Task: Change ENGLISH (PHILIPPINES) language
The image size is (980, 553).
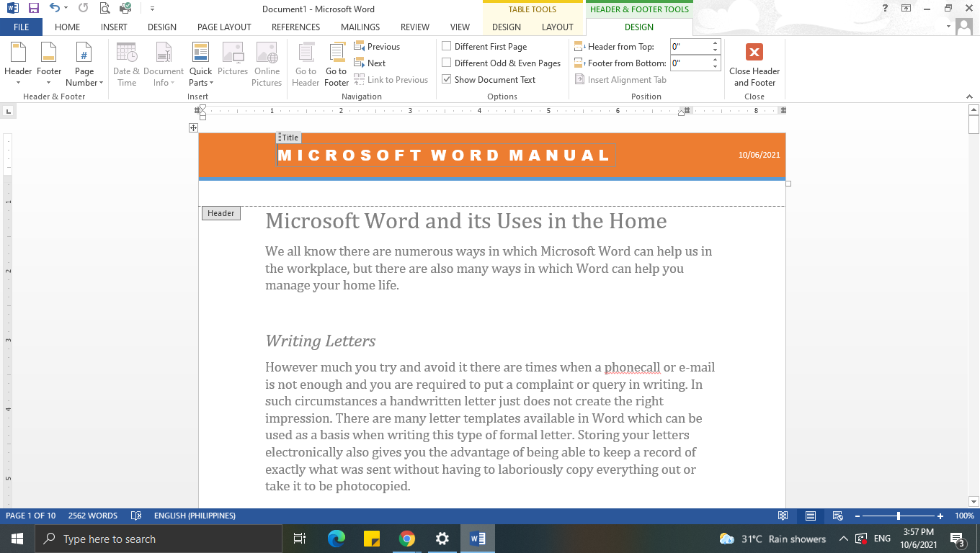Action: click(x=195, y=516)
